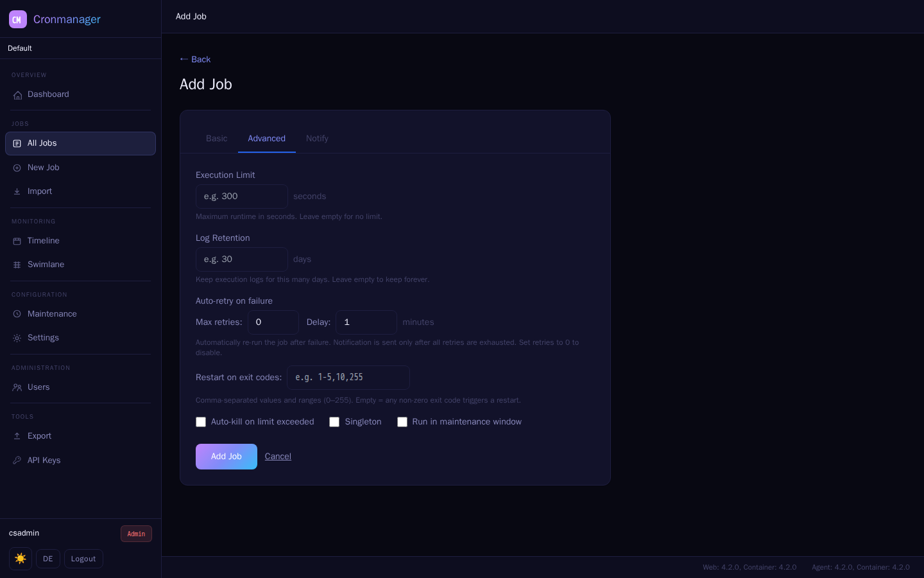
Task: Click the 'Web: 4.2.0, Container: 4.2.0' text
Action: tap(749, 567)
